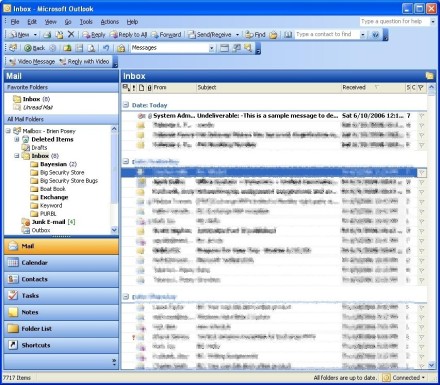440x385 pixels.
Task: Select the Drafts folder
Action: click(x=35, y=147)
